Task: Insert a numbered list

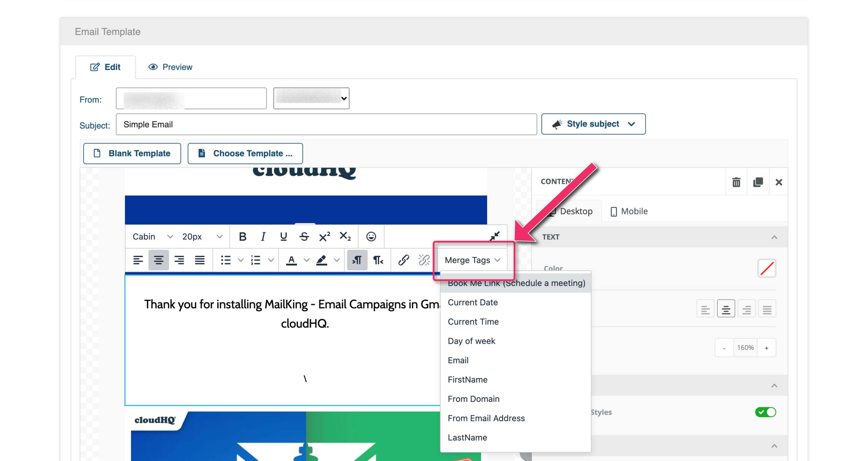Action: (256, 260)
